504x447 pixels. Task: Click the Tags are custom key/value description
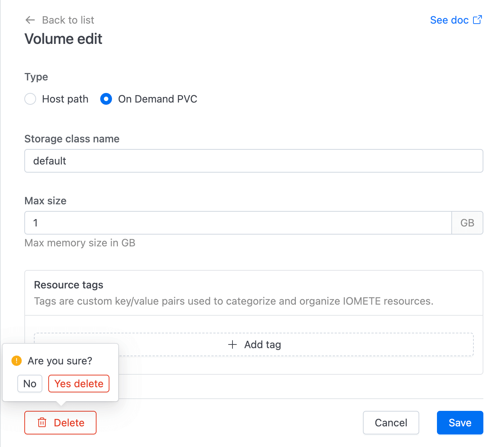coord(234,301)
